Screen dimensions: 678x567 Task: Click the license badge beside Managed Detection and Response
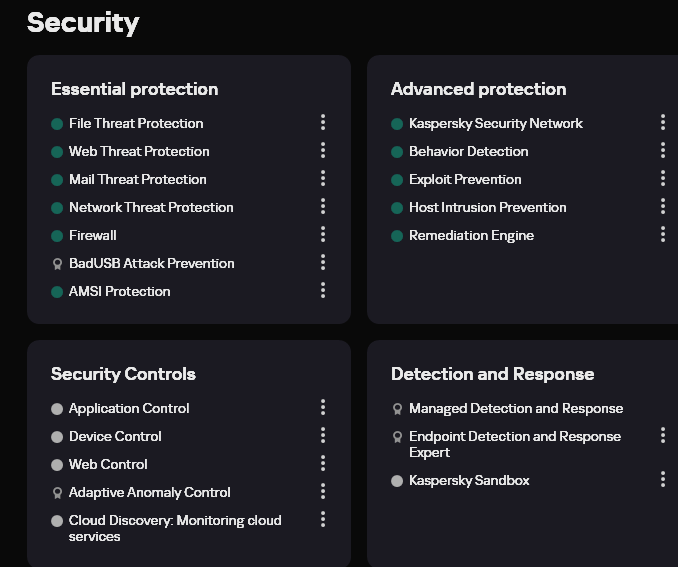[x=397, y=409]
